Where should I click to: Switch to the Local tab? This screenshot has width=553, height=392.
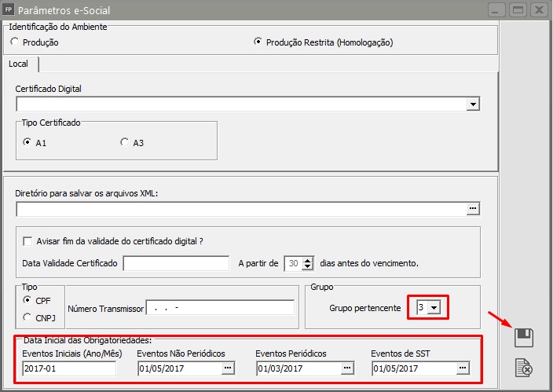tap(19, 64)
